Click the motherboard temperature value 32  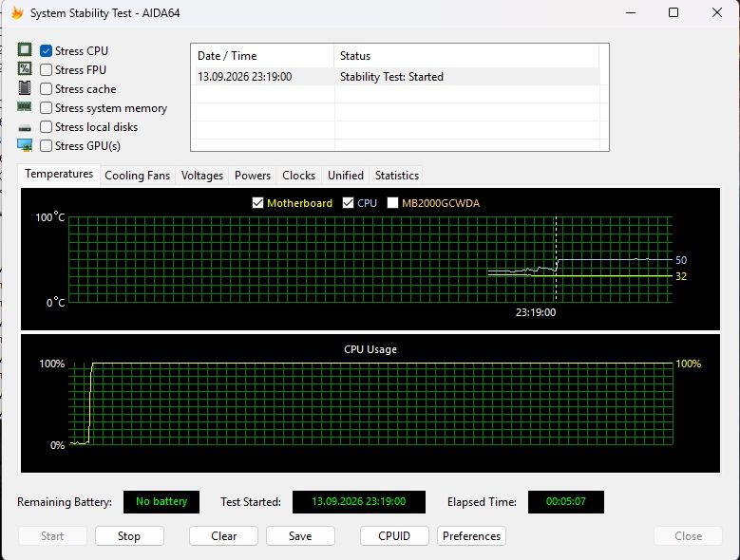(681, 276)
